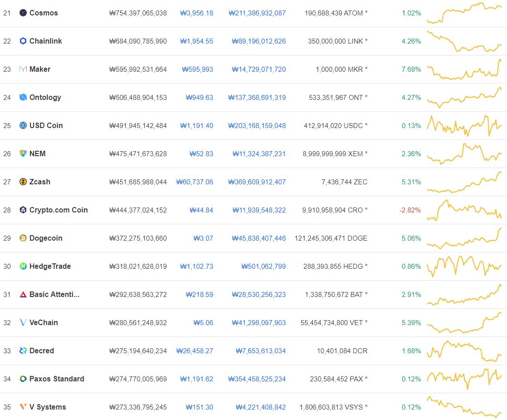Click VeChain volume ₩41,298,097,903
The image size is (507, 420).
pyautogui.click(x=259, y=323)
